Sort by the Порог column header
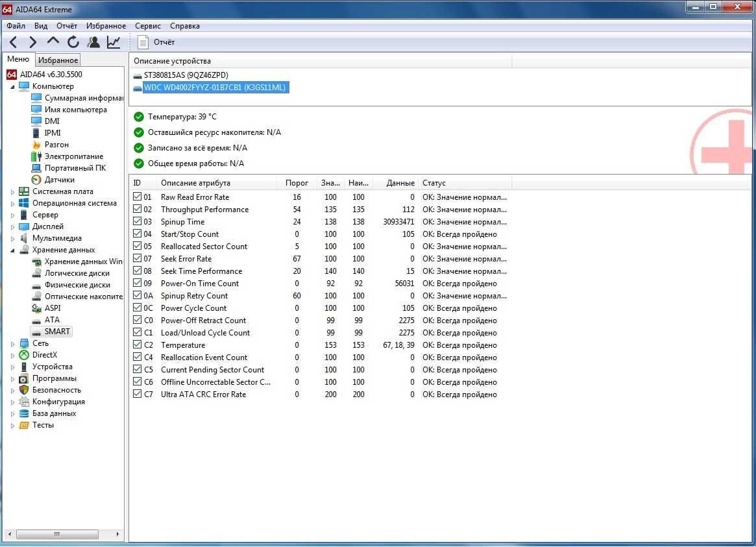 click(x=297, y=183)
